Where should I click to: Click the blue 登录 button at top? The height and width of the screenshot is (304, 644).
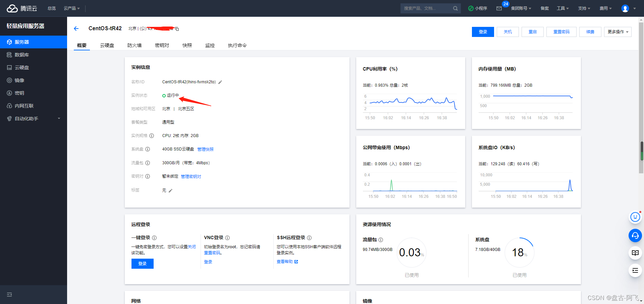(x=483, y=32)
